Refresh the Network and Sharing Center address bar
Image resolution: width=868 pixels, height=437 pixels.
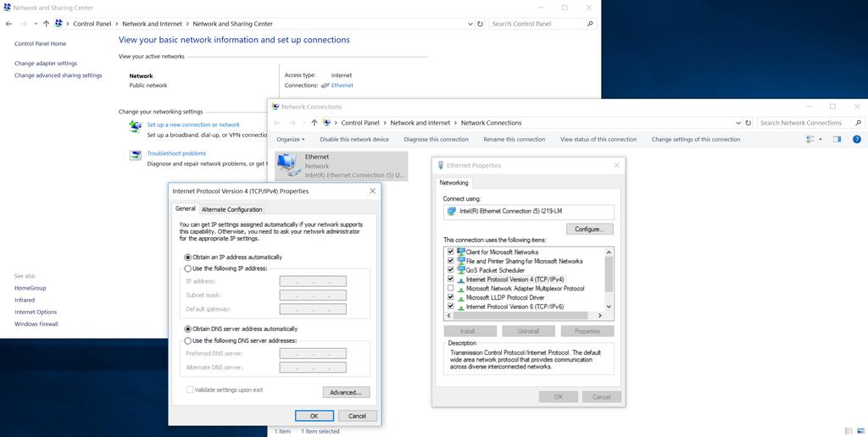[x=480, y=24]
